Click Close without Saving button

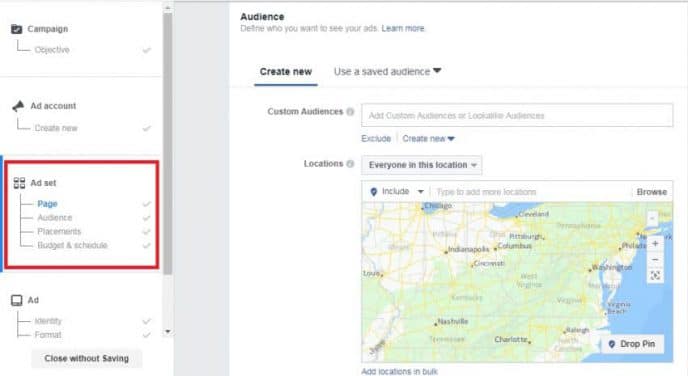pyautogui.click(x=86, y=358)
